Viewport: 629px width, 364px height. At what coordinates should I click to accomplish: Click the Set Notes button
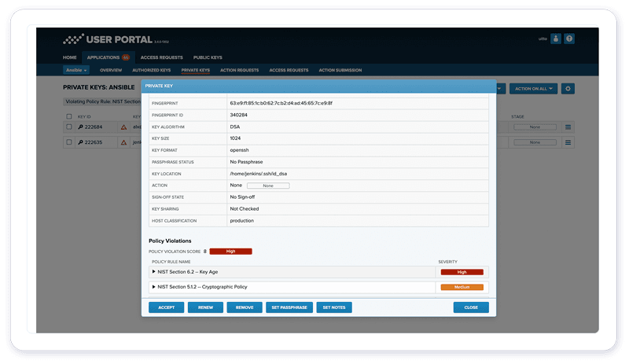click(334, 307)
